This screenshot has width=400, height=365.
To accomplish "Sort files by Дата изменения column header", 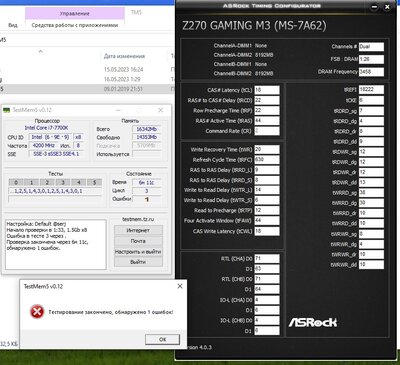I will (124, 56).
